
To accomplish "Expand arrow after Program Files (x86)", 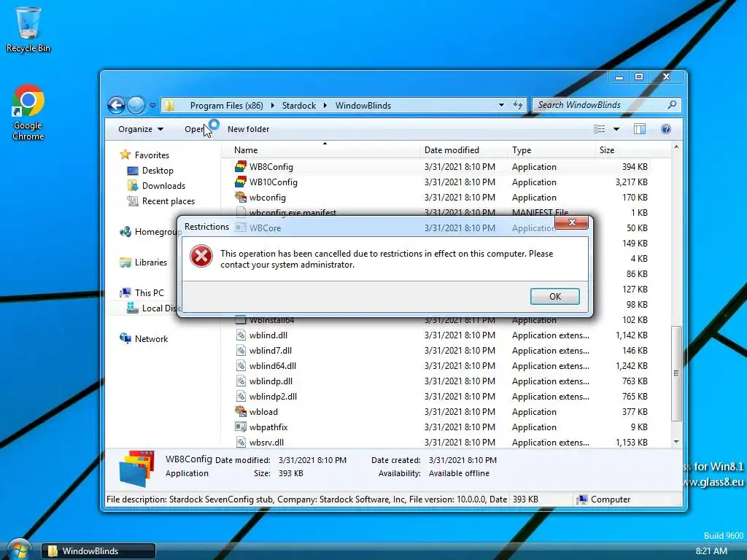I will (x=273, y=105).
